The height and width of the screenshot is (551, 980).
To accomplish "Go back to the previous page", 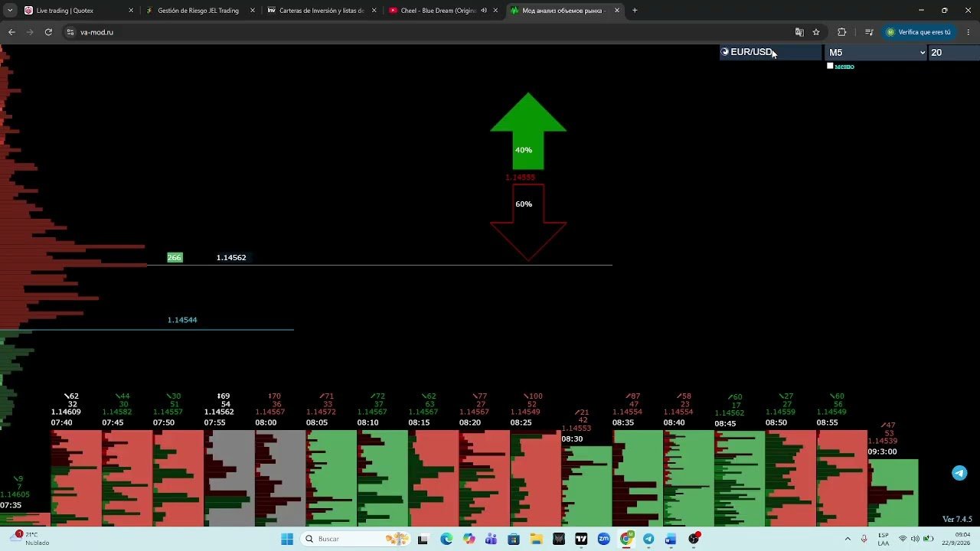I will (x=11, y=32).
